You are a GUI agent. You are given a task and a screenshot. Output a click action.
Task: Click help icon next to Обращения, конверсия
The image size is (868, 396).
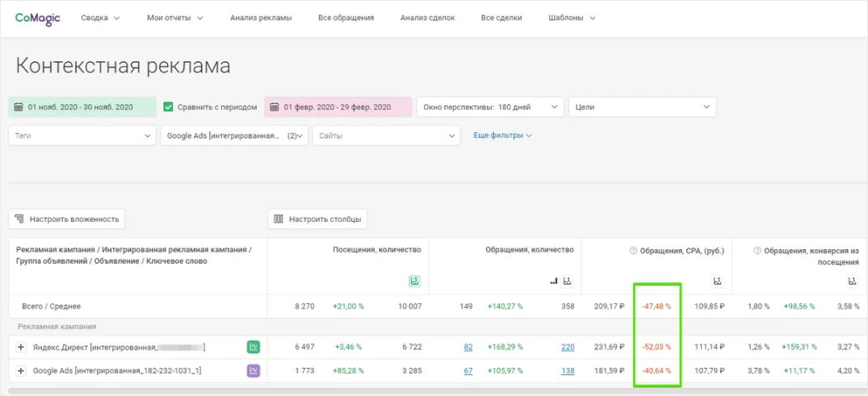(x=757, y=251)
